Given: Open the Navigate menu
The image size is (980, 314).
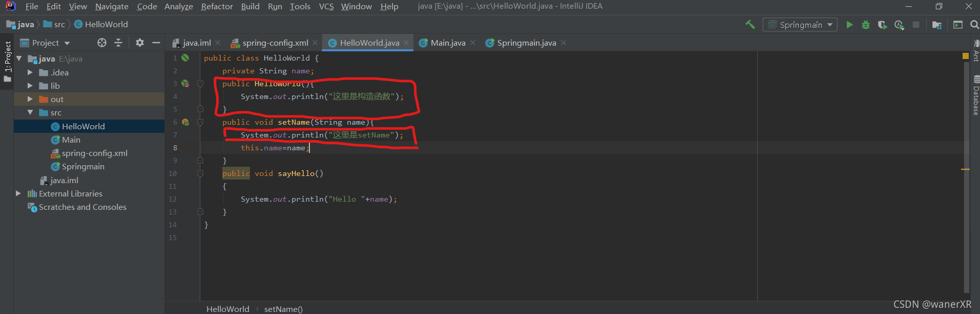Looking at the screenshot, I should point(112,6).
